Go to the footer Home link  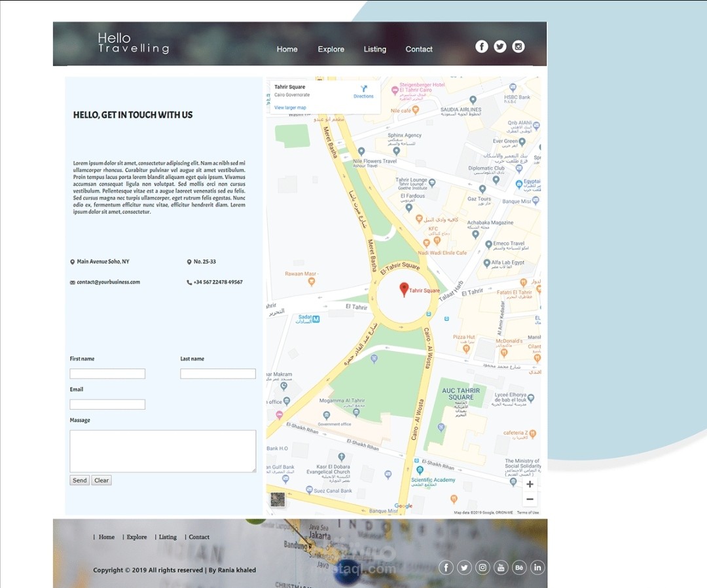[107, 537]
